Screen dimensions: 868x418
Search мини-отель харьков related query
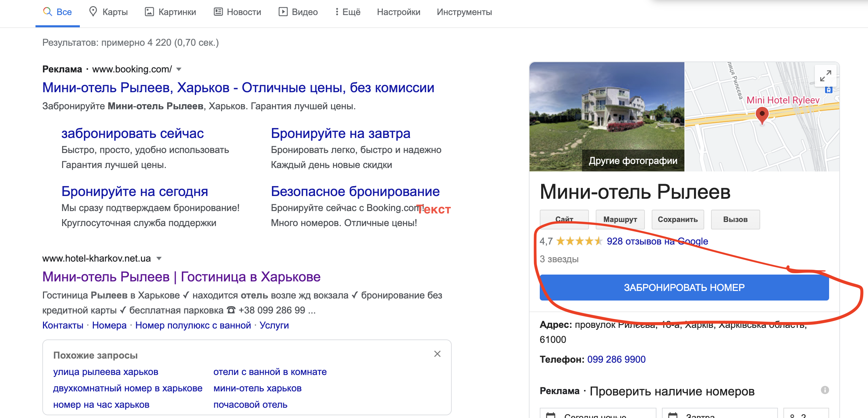coord(257,388)
